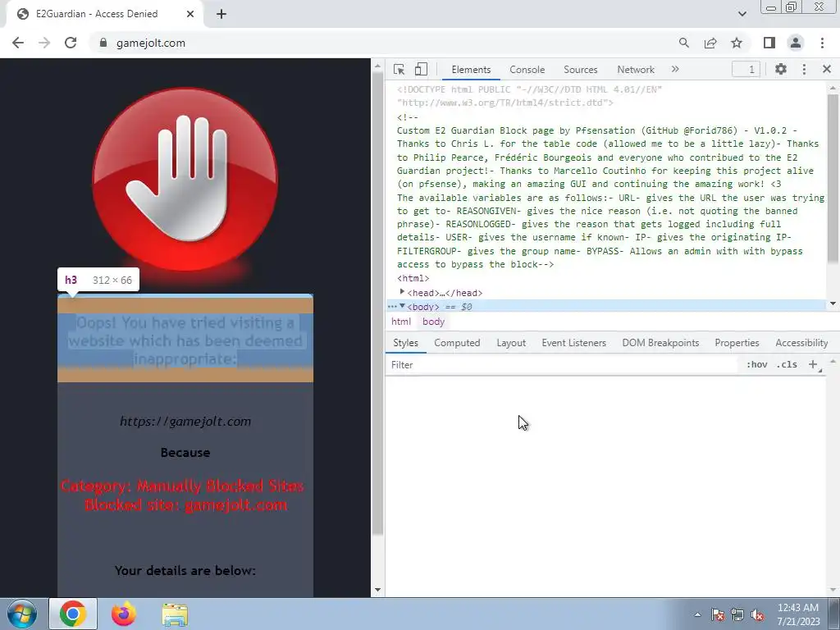Click the https://gamejolt.com blocked URL text
The height and width of the screenshot is (630, 840).
[x=185, y=422]
